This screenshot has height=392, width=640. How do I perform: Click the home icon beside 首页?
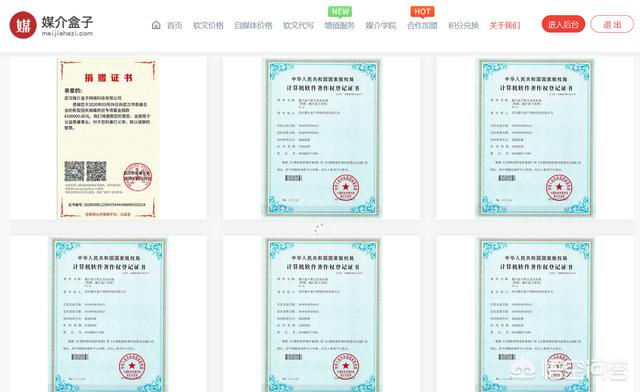click(156, 25)
